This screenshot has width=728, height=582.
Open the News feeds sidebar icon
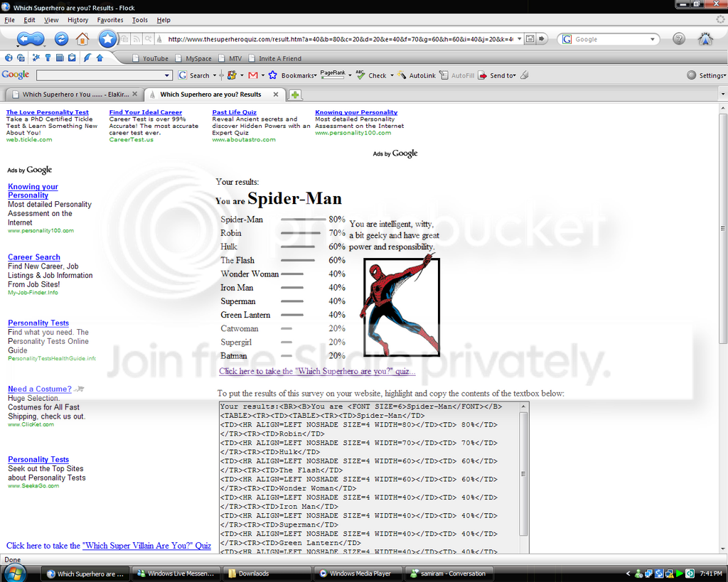pos(60,58)
